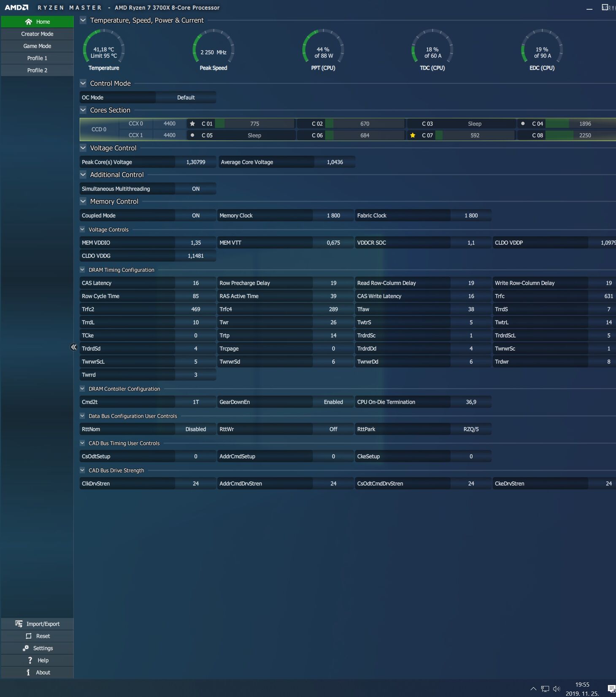The height and width of the screenshot is (697, 616).
Task: Click the taskbar clock 19:55
Action: pyautogui.click(x=582, y=684)
